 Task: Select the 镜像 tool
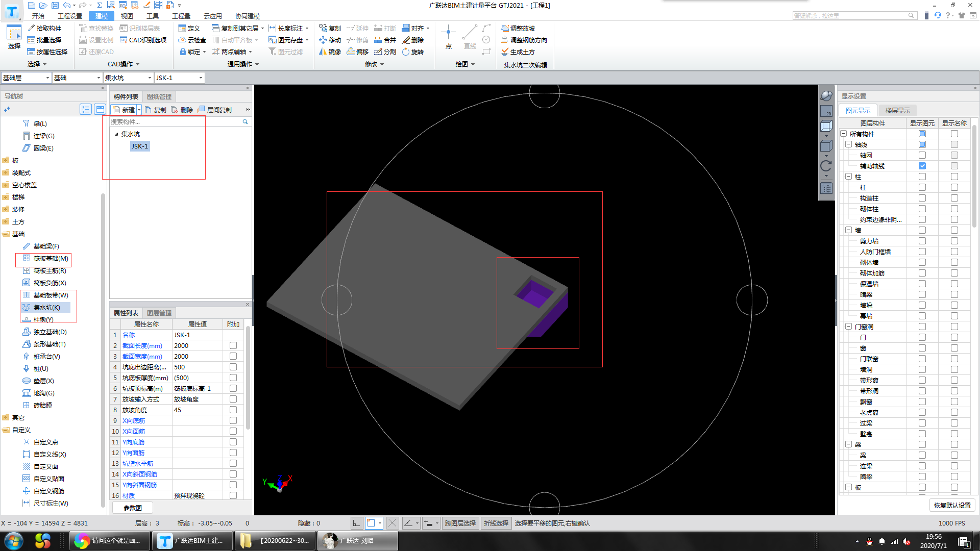coord(330,52)
